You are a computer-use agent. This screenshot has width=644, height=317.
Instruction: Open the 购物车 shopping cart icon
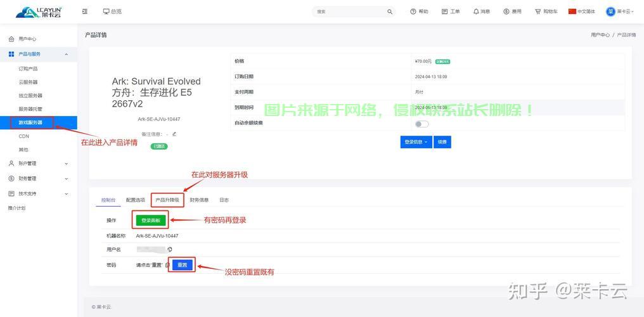pos(538,11)
